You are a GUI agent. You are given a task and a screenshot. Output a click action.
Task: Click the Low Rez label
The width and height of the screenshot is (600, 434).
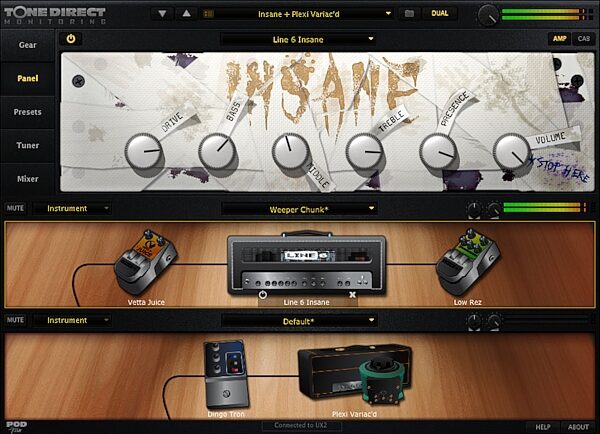pos(468,302)
